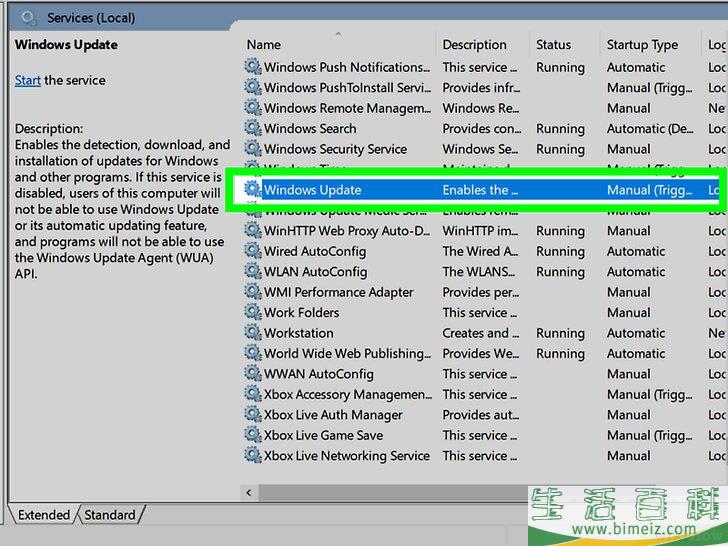
Task: Switch to the Standard tab
Action: (110, 515)
